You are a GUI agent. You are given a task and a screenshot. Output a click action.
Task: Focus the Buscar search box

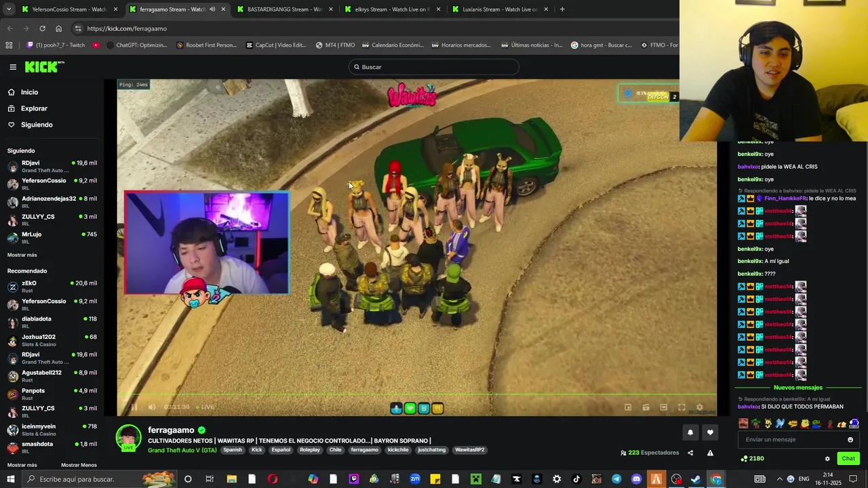[x=434, y=67]
